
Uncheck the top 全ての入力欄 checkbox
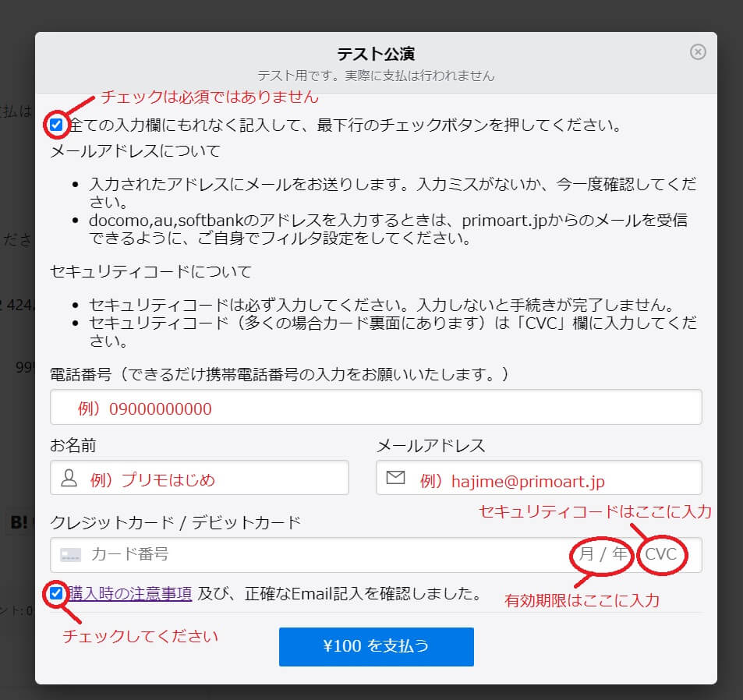tap(56, 125)
